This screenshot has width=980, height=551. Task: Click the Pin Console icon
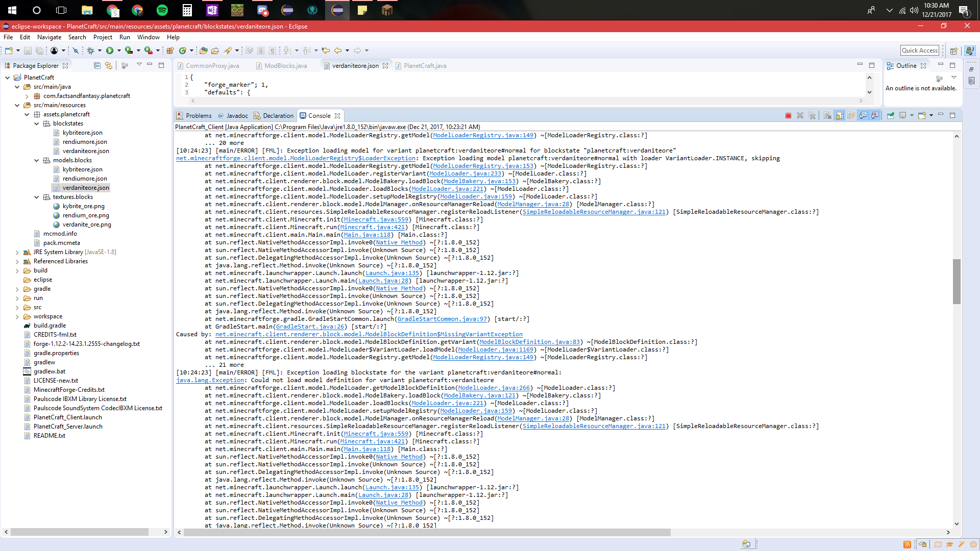[890, 116]
